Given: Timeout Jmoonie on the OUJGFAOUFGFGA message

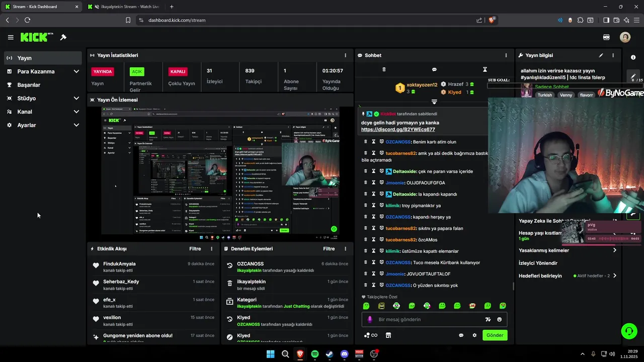Looking at the screenshot, I should (374, 183).
